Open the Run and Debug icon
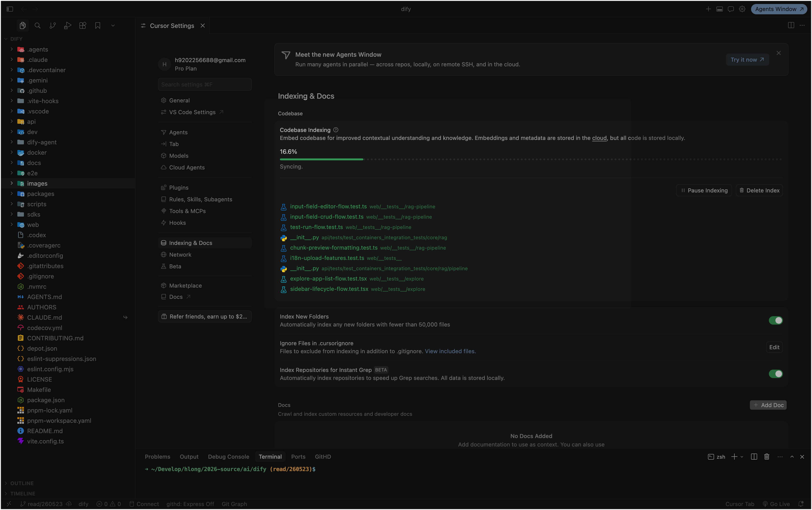This screenshot has height=510, width=812. point(68,26)
